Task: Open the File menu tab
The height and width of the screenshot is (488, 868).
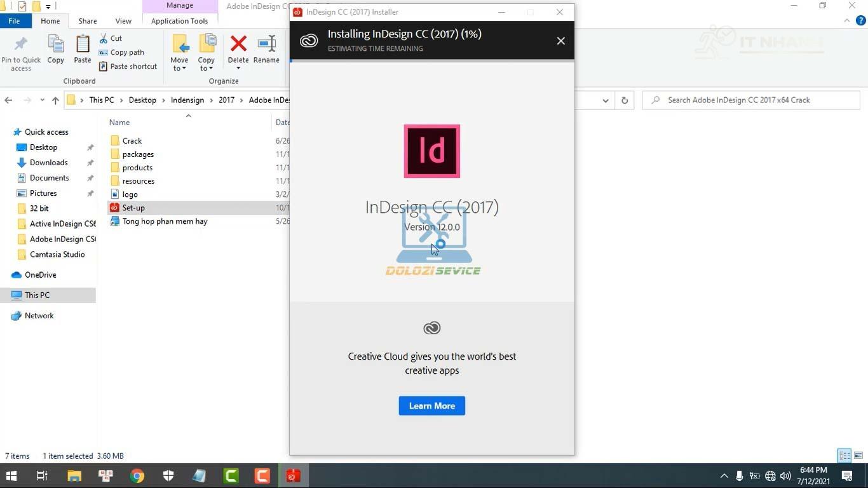Action: pyautogui.click(x=14, y=21)
